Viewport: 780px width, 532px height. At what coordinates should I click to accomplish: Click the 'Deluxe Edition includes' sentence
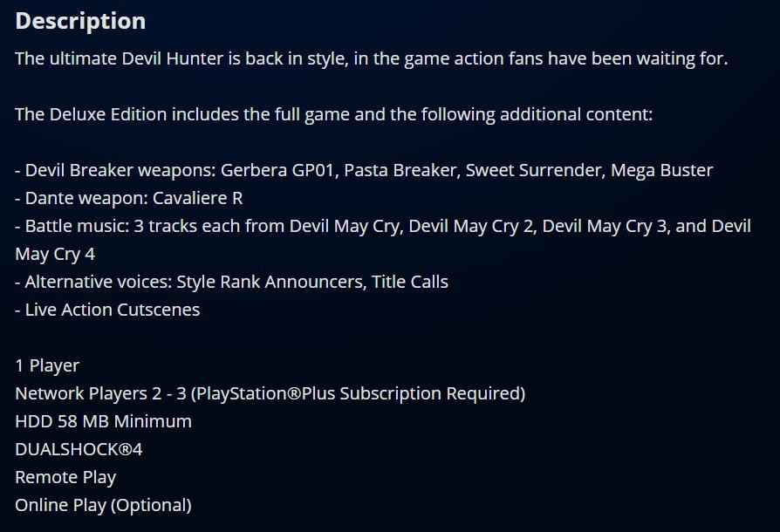coord(333,114)
